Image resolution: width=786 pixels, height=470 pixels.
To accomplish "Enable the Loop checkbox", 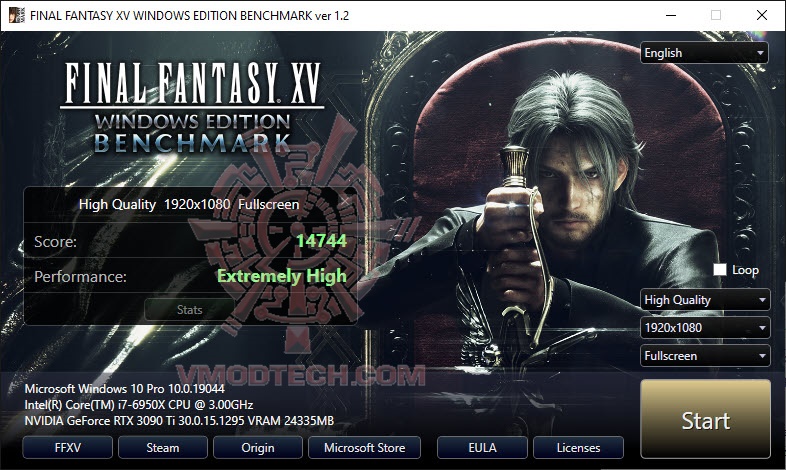I will pyautogui.click(x=720, y=270).
